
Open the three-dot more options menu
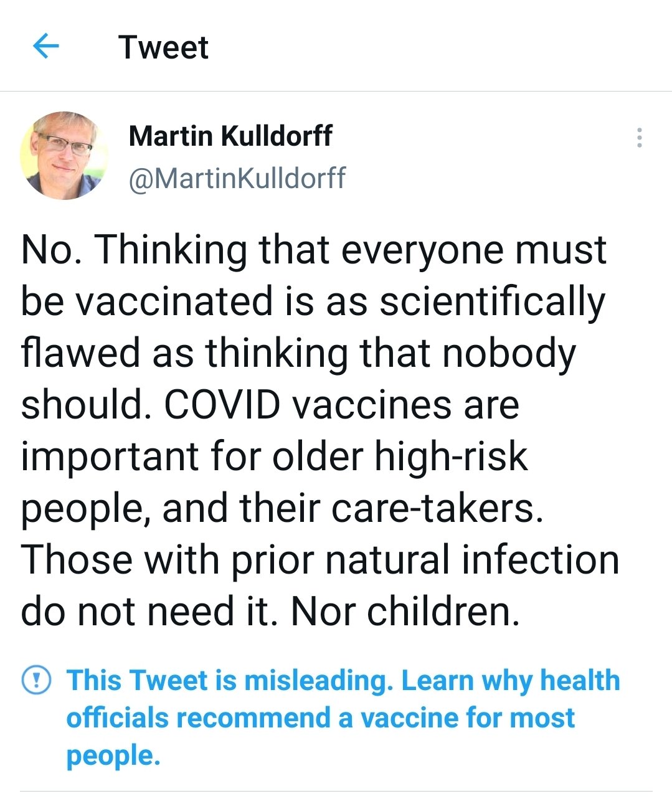(639, 138)
